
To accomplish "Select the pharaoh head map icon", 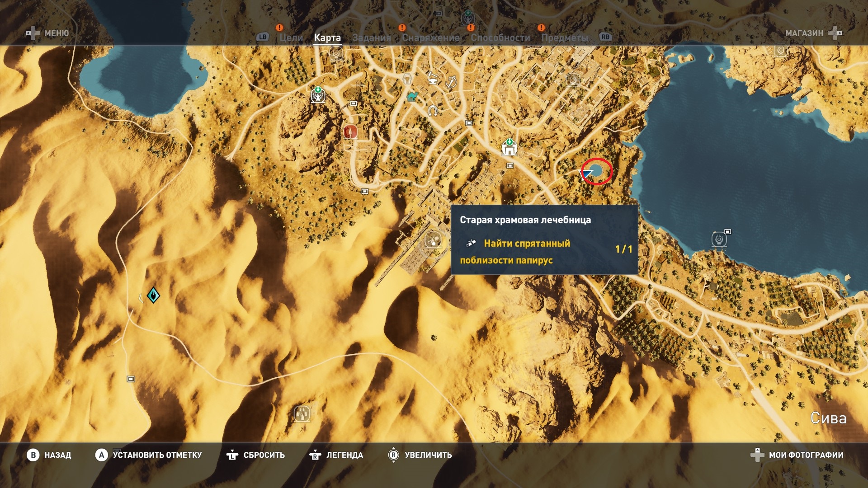I will 407,80.
